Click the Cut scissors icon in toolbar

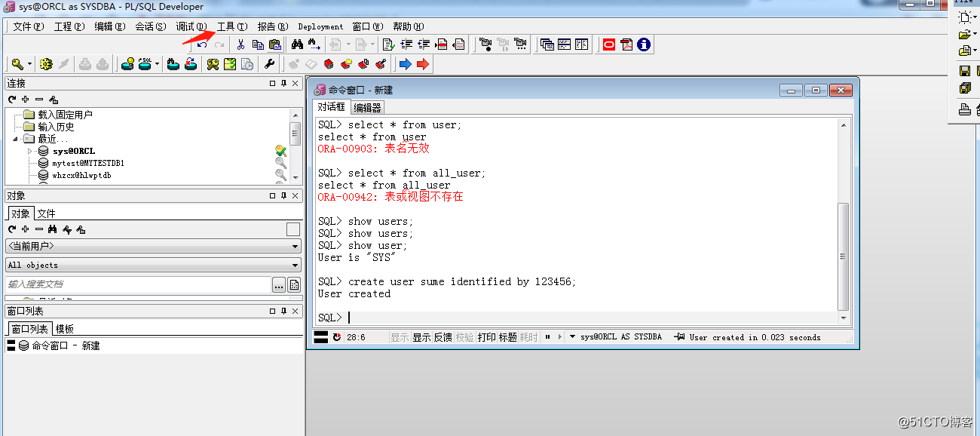[x=240, y=45]
